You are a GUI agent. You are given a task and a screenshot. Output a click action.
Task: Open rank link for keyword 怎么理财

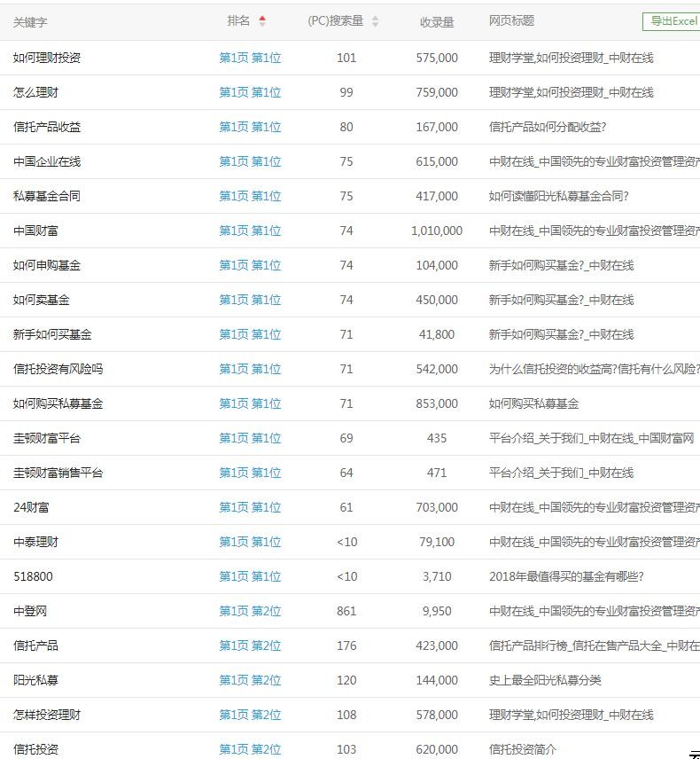(x=250, y=92)
